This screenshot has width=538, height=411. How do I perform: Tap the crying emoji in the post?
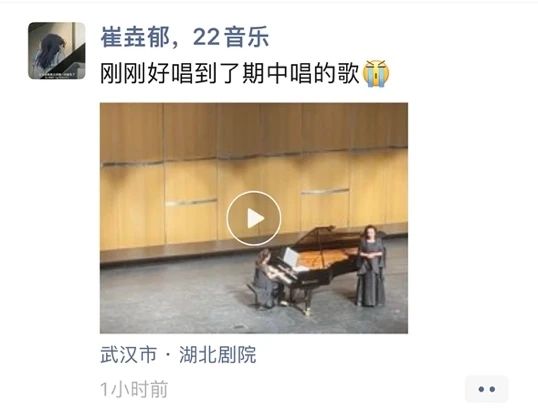(x=376, y=73)
